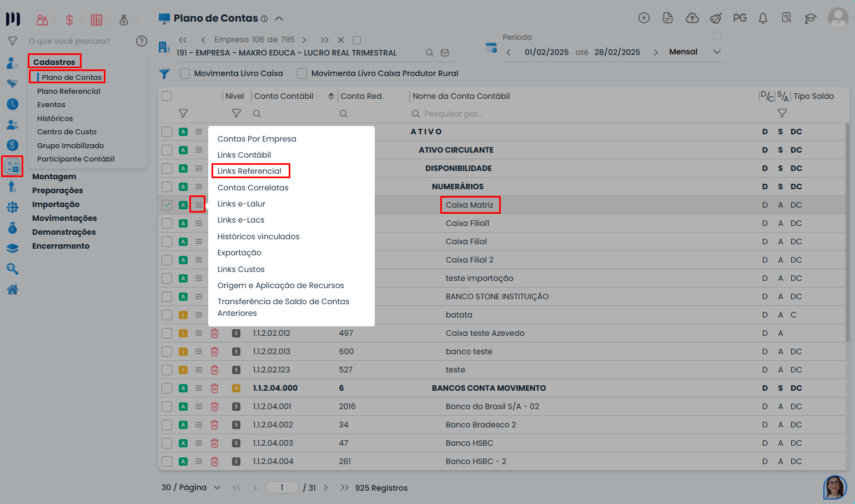Click the help question mark icon
Image resolution: width=855 pixels, height=504 pixels.
tap(142, 41)
